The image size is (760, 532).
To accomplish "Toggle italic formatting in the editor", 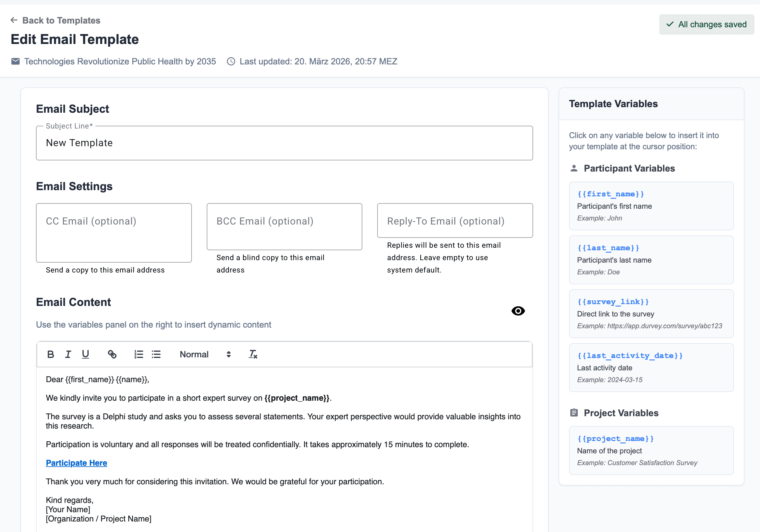I will click(68, 355).
